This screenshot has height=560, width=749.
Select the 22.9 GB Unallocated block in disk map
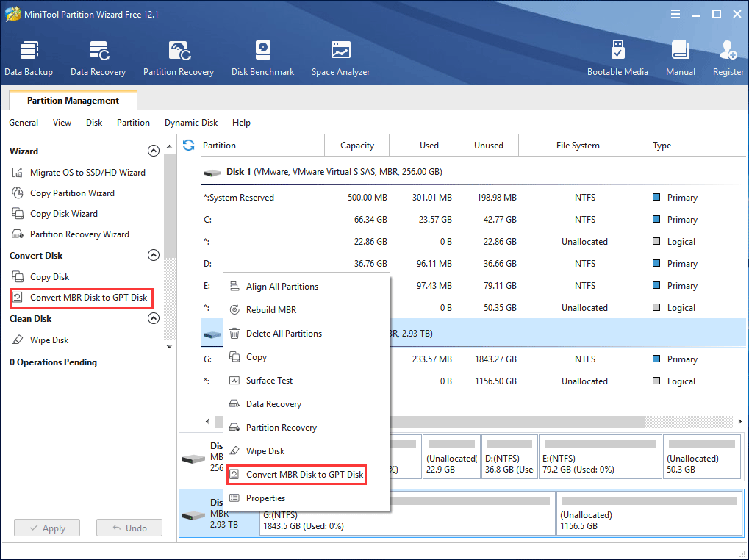451,457
